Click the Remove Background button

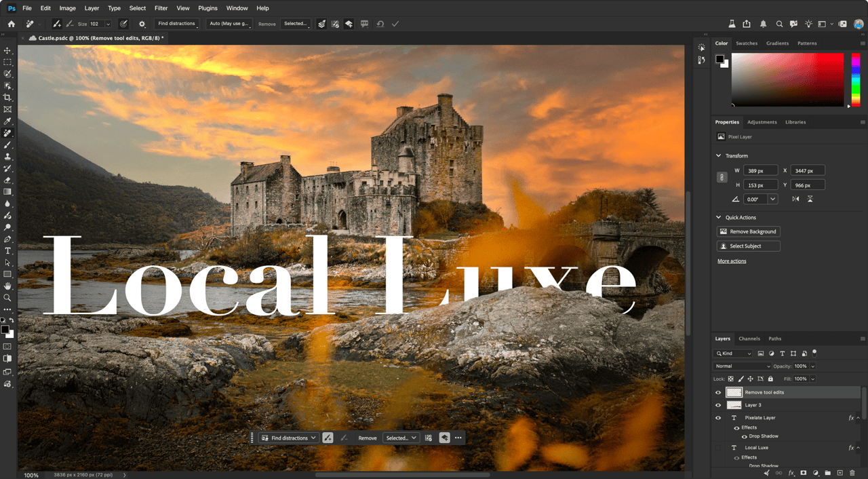click(749, 231)
